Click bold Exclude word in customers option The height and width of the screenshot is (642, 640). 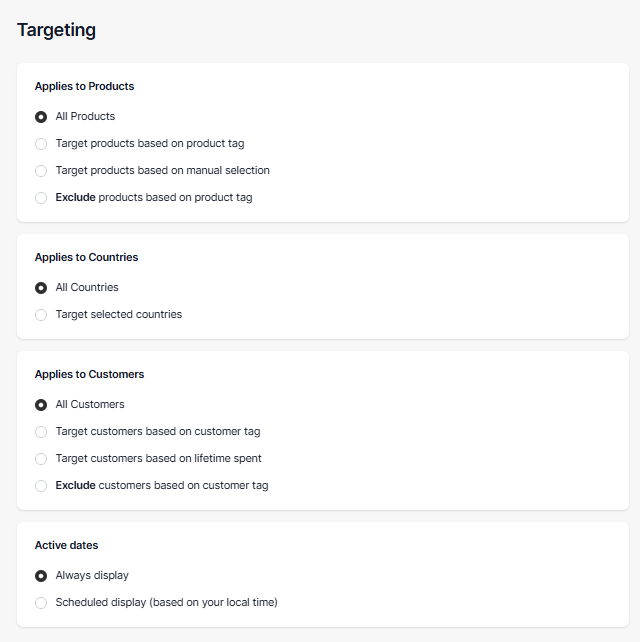(75, 485)
